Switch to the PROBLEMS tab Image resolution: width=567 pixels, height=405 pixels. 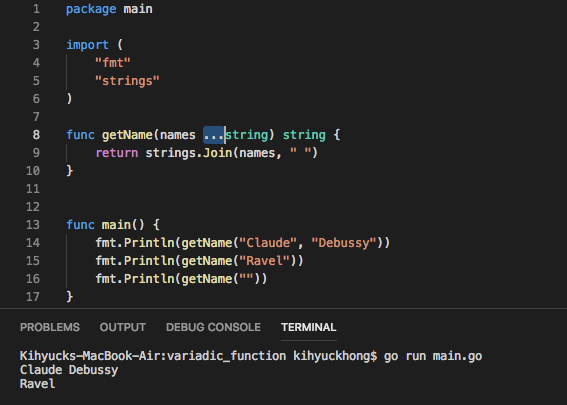50,327
